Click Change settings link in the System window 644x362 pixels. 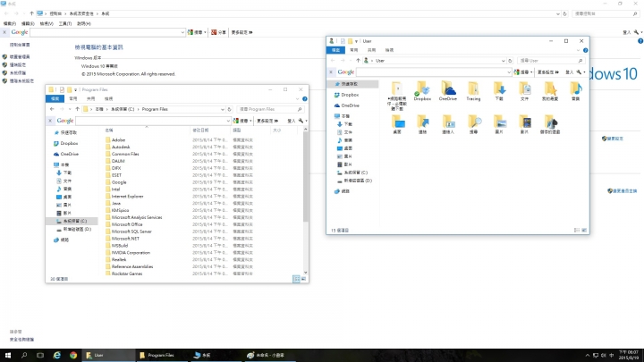613,139
